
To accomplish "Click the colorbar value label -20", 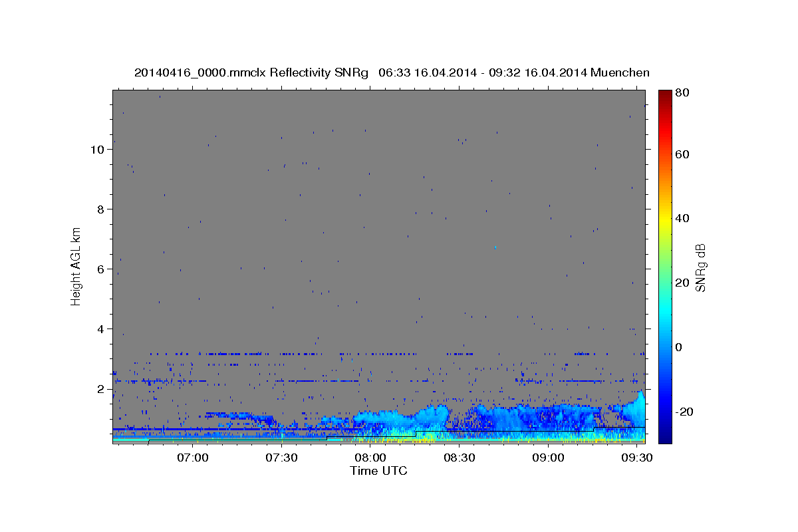I will point(683,412).
